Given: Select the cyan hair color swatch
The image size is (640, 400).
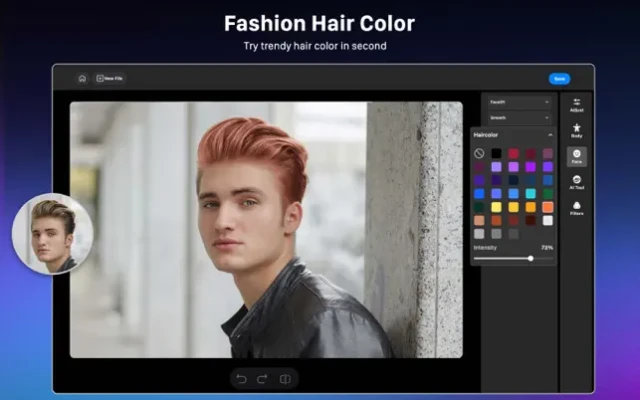Looking at the screenshot, I should [530, 194].
